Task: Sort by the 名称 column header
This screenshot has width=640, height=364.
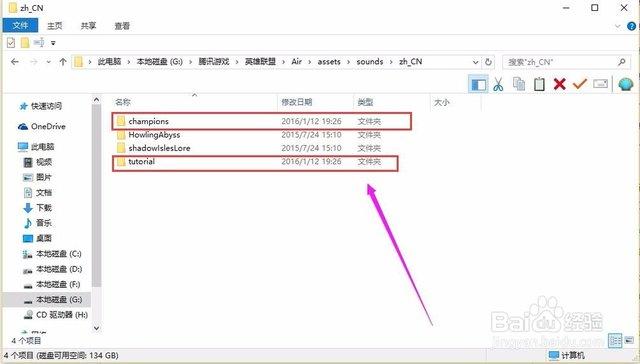Action: point(195,102)
